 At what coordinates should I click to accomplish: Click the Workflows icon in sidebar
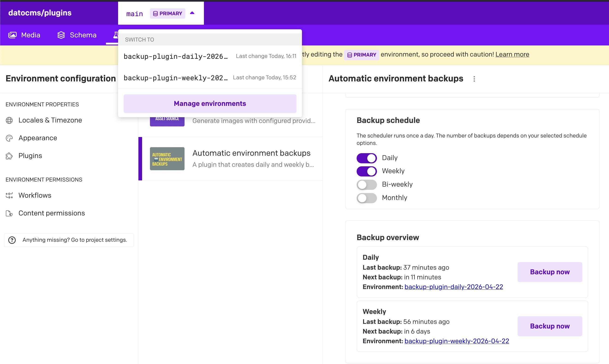click(9, 195)
